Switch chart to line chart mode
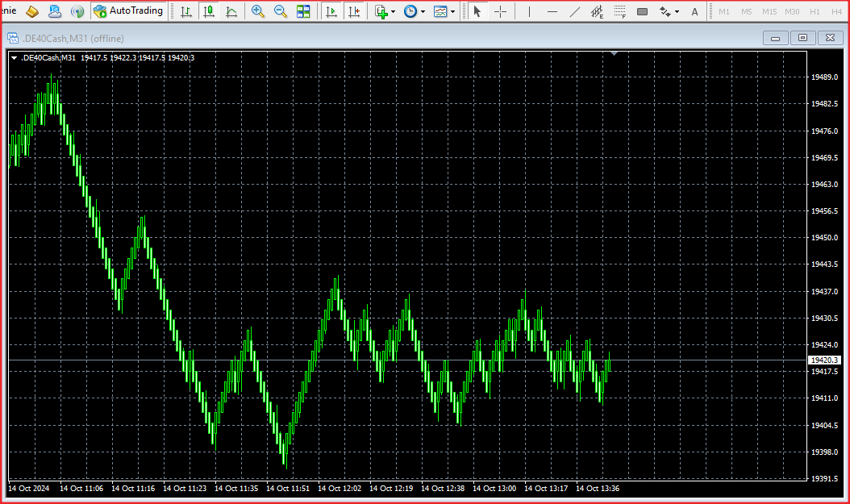 click(231, 11)
